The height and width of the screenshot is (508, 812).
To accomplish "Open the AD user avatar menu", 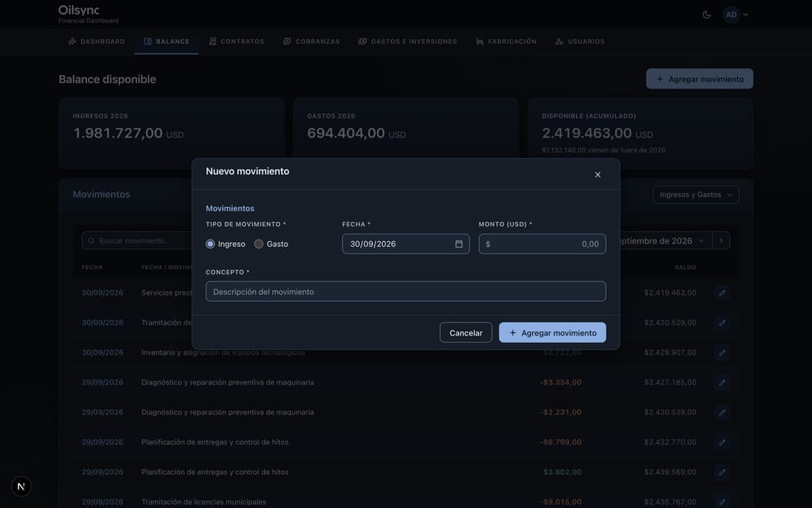I will (x=731, y=14).
